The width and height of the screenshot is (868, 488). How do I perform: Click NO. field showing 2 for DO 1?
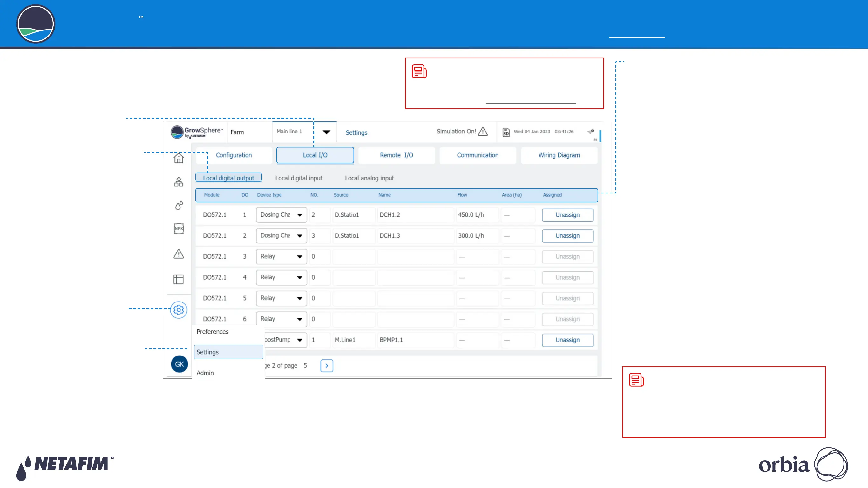[320, 215]
